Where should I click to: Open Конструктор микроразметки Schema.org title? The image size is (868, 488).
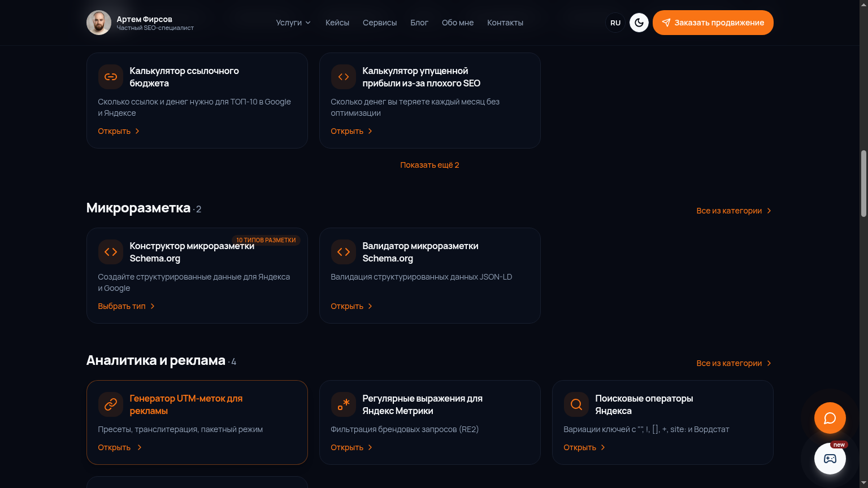pos(192,252)
